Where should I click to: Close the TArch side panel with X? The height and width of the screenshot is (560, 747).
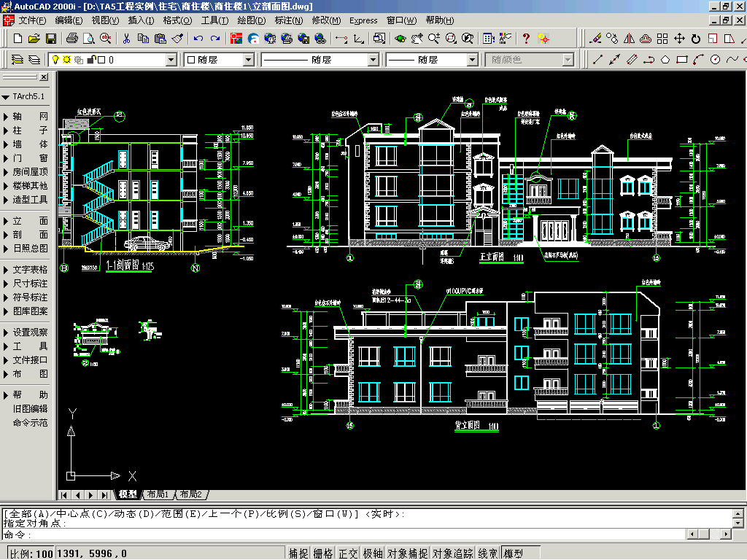pyautogui.click(x=44, y=77)
